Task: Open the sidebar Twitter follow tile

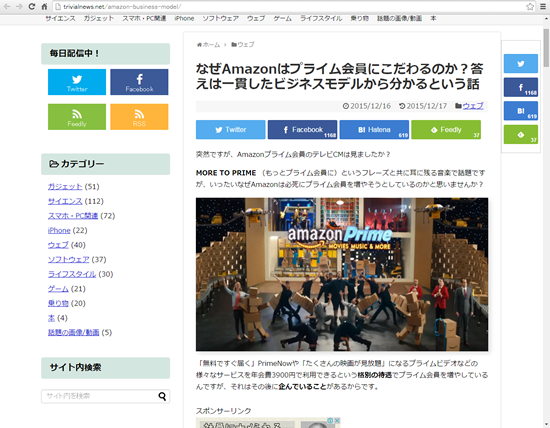Action: click(x=77, y=82)
